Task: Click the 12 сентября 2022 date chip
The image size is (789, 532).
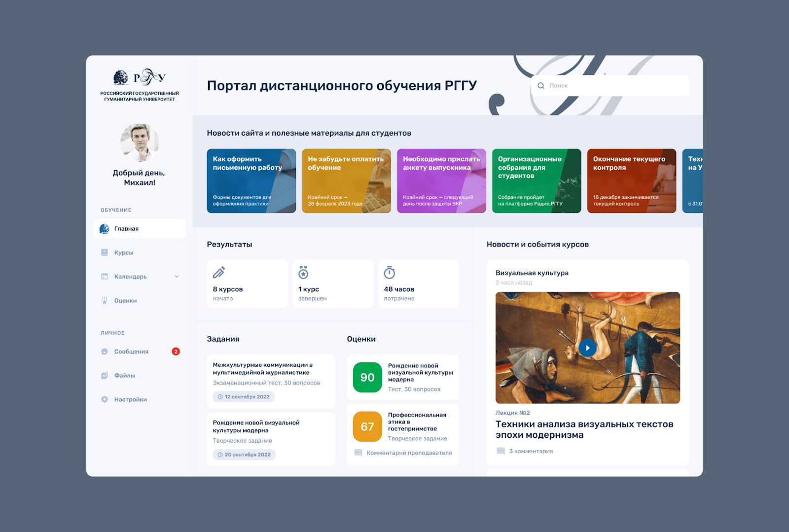Action: tap(244, 397)
